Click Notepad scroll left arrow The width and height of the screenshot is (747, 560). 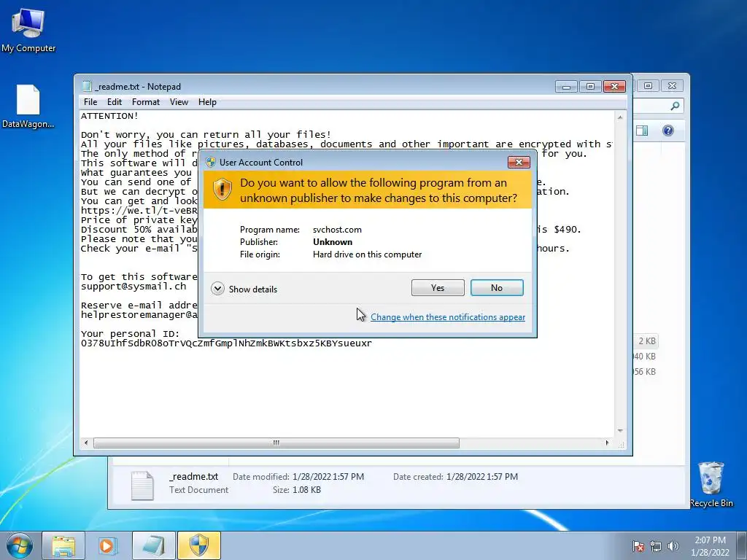tap(86, 443)
